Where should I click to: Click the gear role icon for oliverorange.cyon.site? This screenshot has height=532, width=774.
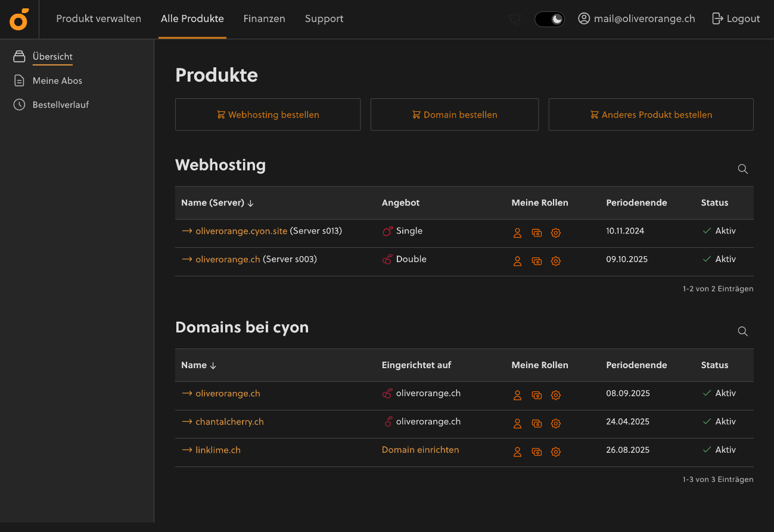556,233
